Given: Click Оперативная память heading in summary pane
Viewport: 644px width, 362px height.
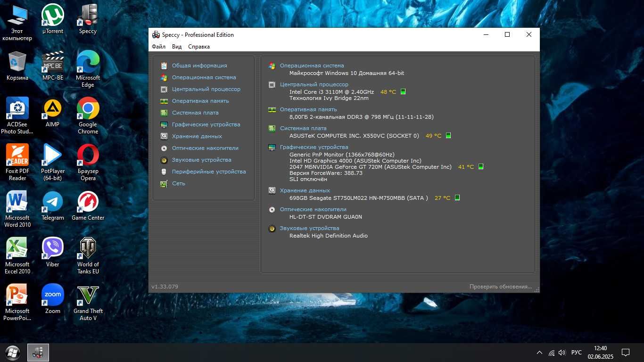Looking at the screenshot, I should click(x=308, y=109).
